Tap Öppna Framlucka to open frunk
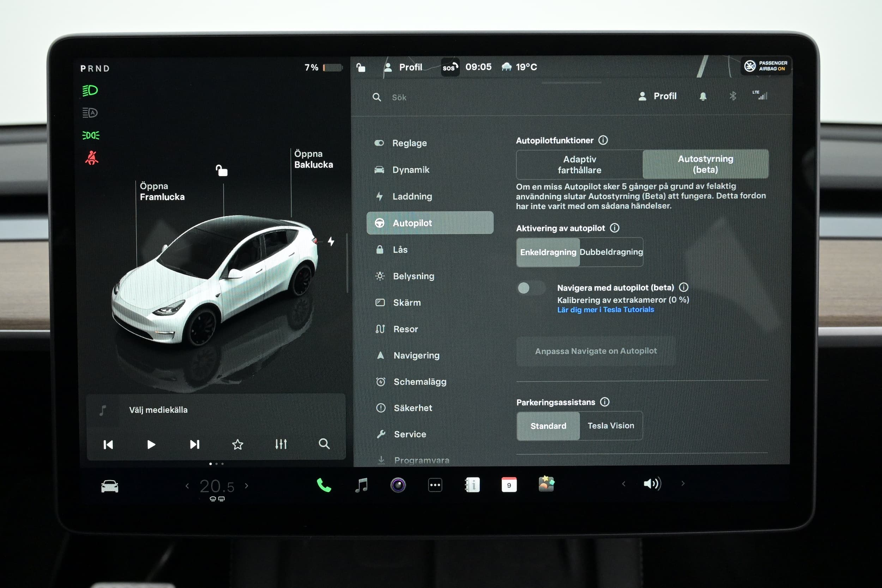 point(162,191)
